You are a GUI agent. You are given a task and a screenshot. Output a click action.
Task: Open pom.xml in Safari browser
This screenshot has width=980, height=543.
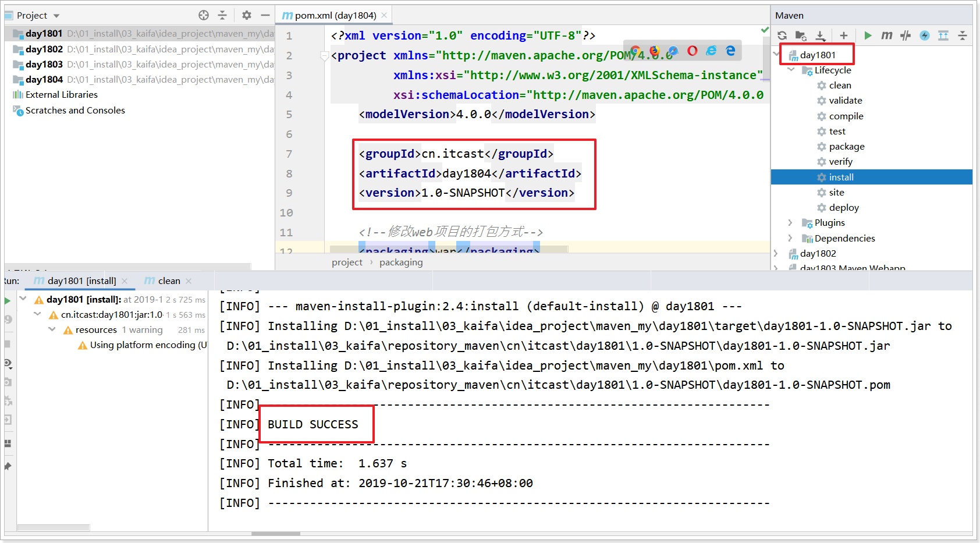(673, 51)
